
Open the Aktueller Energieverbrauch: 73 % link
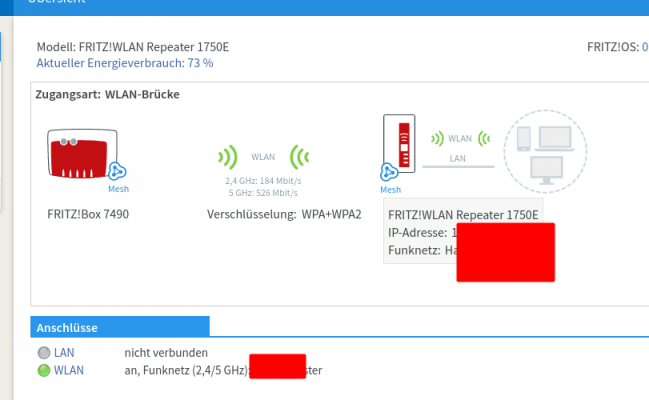125,63
